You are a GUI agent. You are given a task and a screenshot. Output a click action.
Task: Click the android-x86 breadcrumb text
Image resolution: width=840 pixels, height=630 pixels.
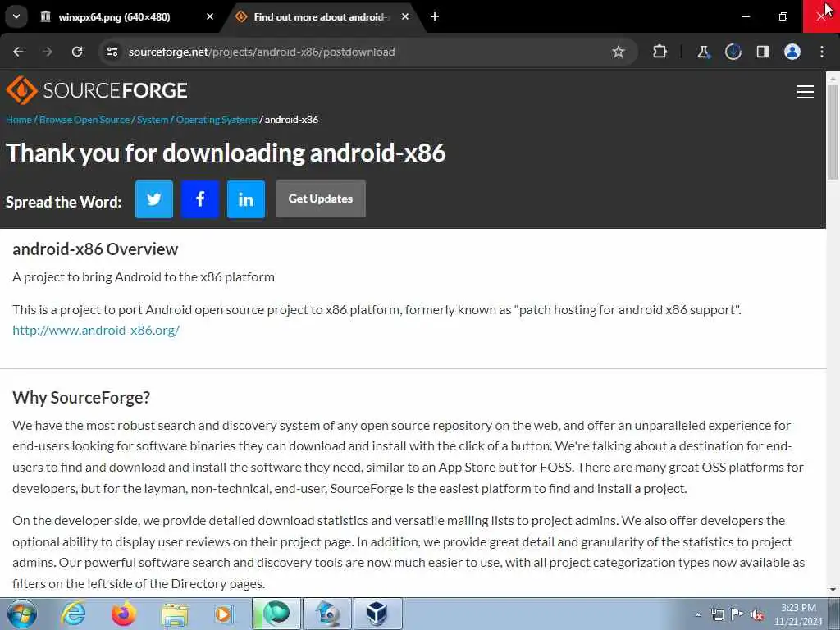(x=291, y=120)
